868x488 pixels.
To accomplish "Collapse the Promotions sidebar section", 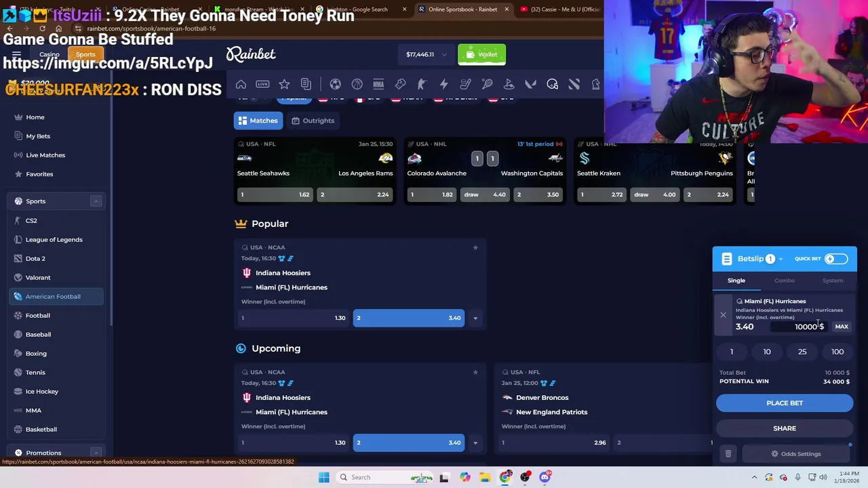I will pyautogui.click(x=96, y=453).
